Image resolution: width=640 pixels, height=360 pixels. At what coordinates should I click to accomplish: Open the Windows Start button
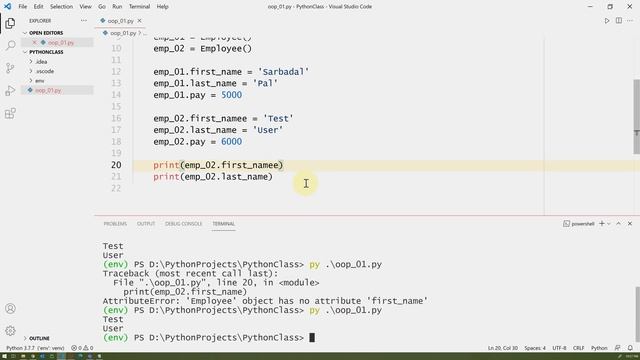tap(3, 356)
